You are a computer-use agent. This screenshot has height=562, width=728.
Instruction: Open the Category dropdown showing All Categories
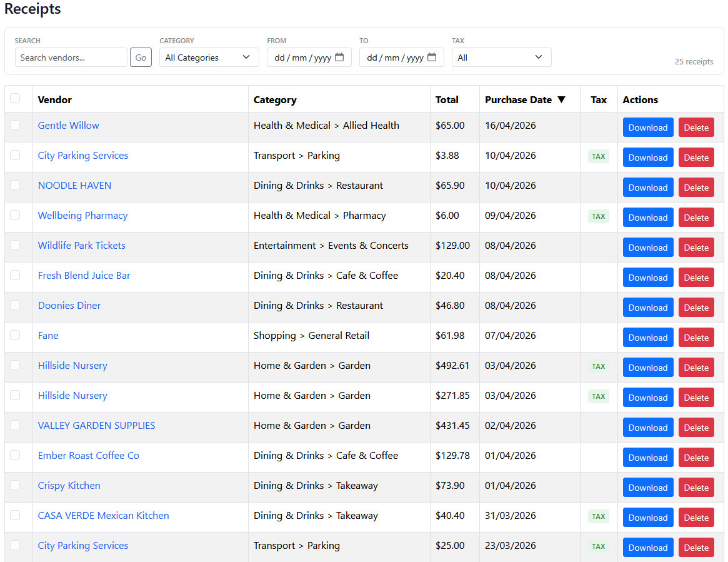(x=209, y=57)
